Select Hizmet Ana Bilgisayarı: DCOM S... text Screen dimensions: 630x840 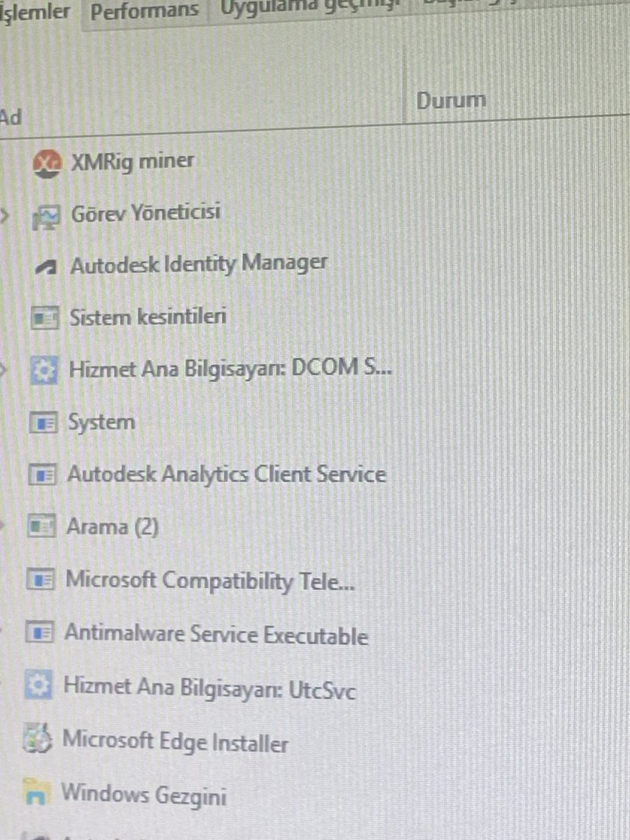point(230,369)
